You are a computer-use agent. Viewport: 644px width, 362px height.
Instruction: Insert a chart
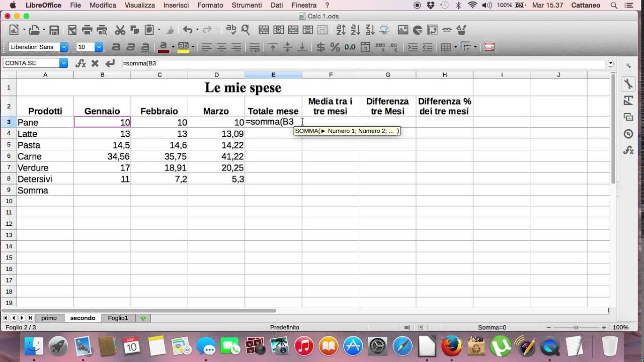(x=417, y=30)
